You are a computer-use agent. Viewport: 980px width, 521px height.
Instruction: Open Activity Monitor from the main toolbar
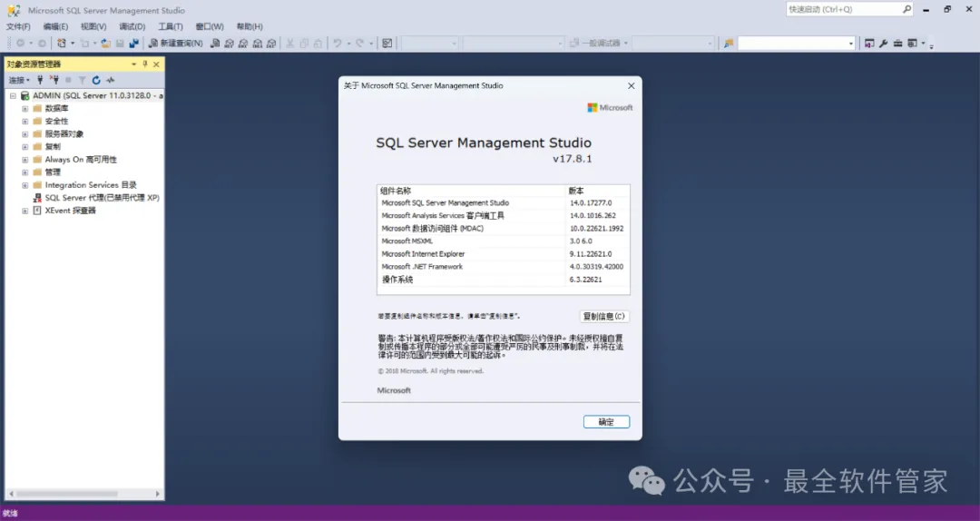(x=387, y=44)
